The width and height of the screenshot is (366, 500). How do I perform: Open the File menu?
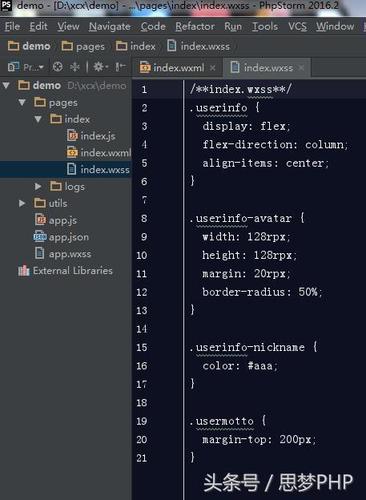pyautogui.click(x=12, y=26)
